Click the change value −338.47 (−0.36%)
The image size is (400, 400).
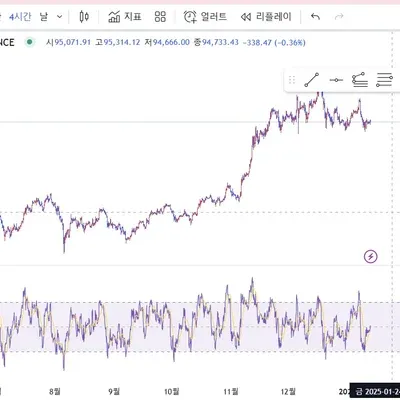(274, 43)
